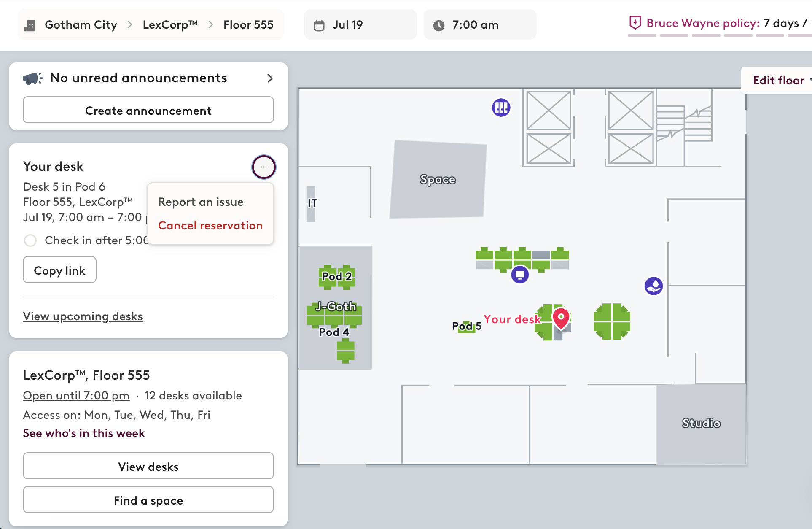The image size is (812, 529).
Task: Open the Jul 19 date picker
Action: [360, 25]
